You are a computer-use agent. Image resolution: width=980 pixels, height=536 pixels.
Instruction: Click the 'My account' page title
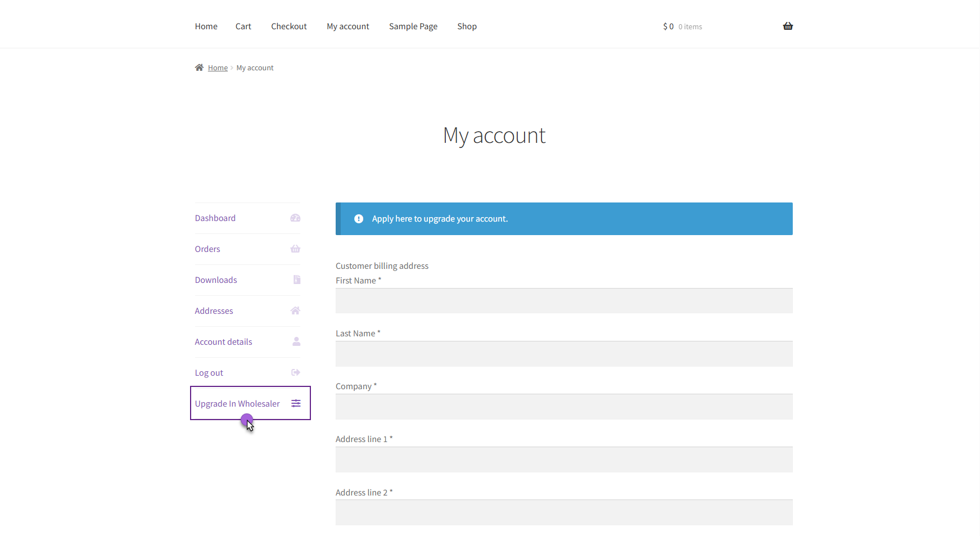click(x=494, y=136)
